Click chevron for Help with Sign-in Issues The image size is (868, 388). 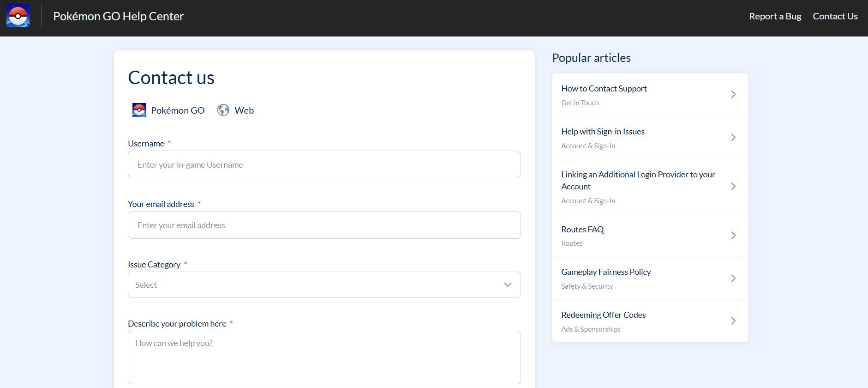(733, 138)
